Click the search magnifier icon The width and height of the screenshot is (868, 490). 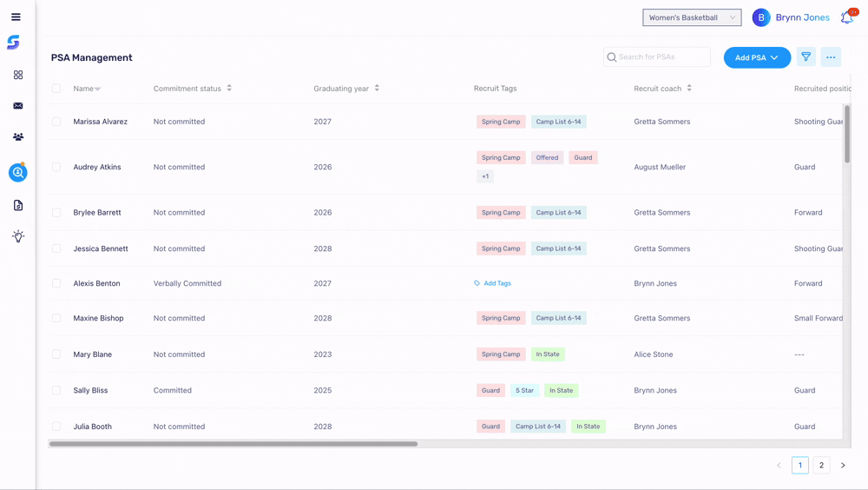[x=612, y=57]
